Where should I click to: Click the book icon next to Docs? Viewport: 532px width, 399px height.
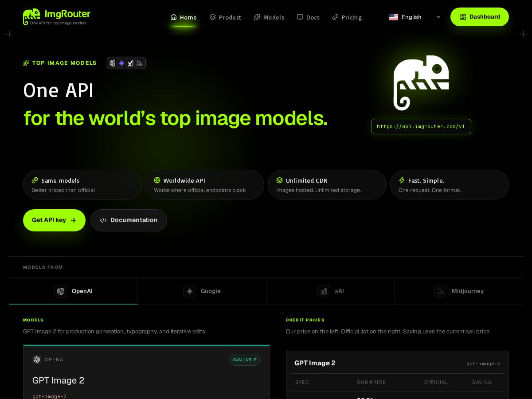(x=300, y=17)
